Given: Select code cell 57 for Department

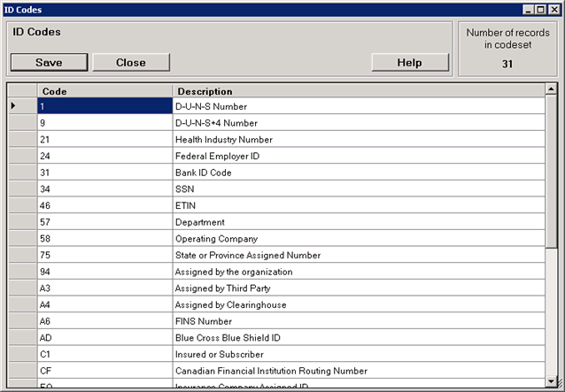Looking at the screenshot, I should 104,222.
